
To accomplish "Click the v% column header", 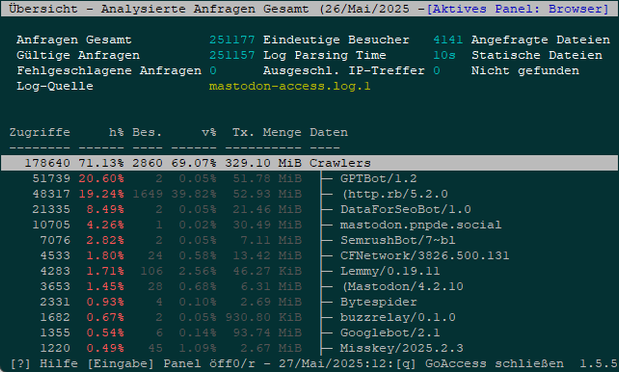I will pos(209,132).
